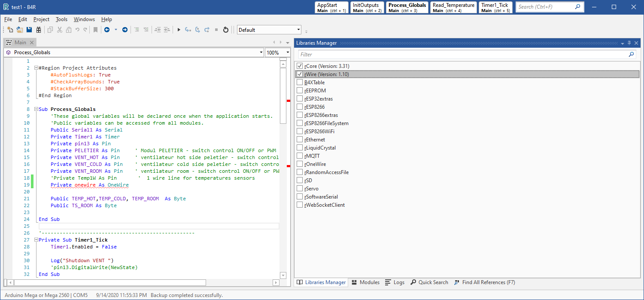Click the Open project folder icon

point(20,30)
